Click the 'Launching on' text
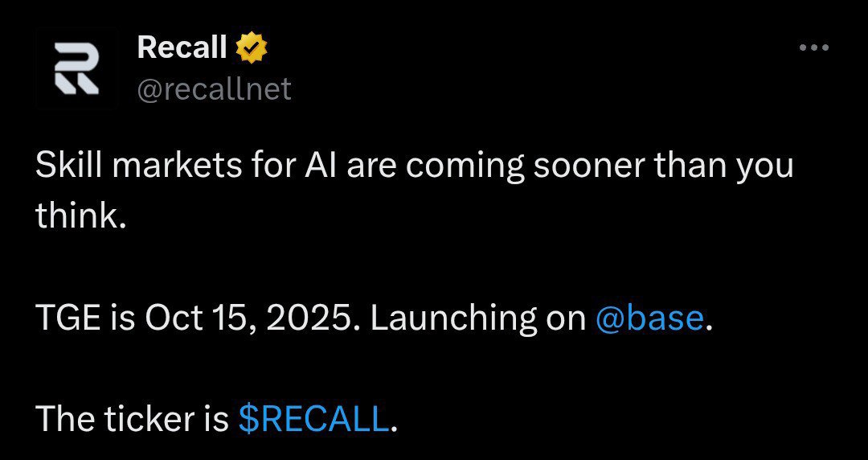The image size is (868, 460). 478,318
